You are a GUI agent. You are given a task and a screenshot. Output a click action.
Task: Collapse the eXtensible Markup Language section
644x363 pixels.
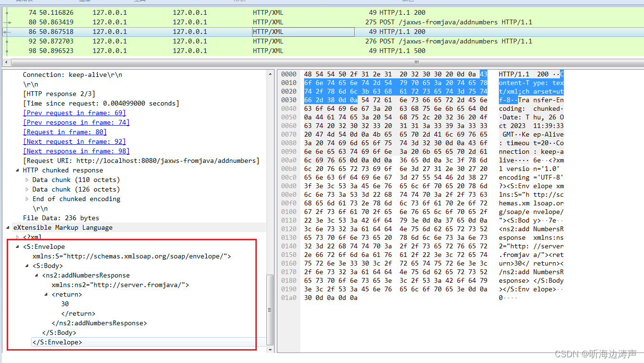[8, 228]
